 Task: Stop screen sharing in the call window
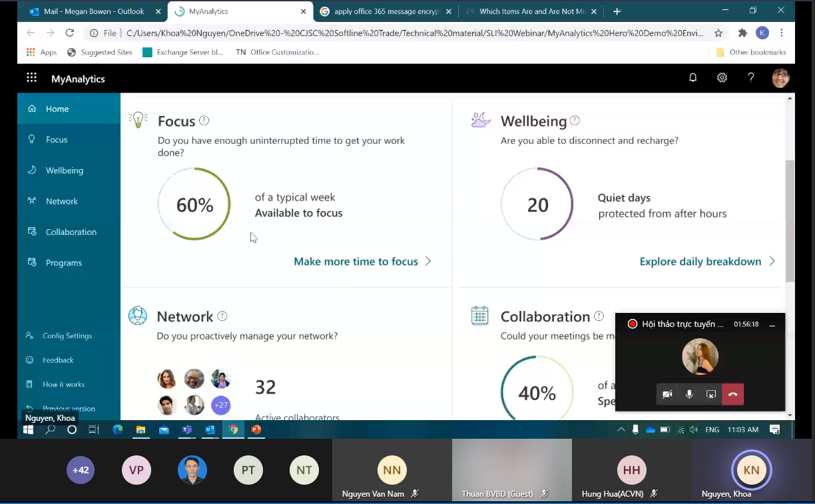point(711,394)
